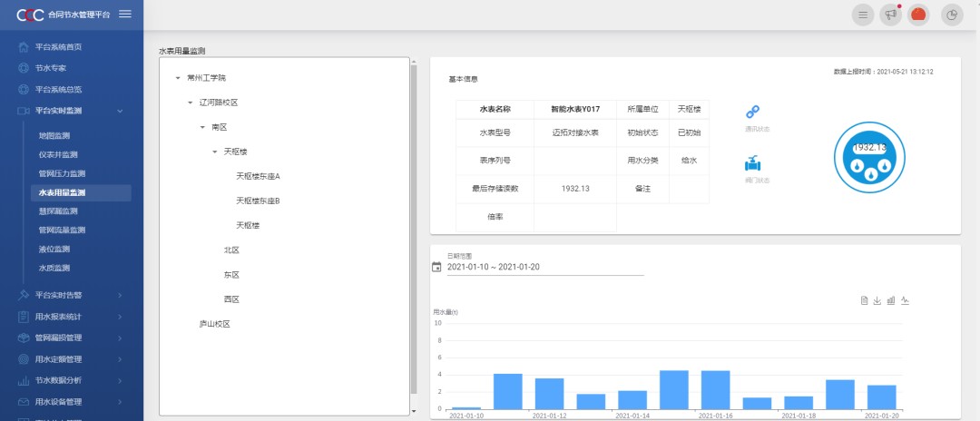Select 天枢楼东座A meter in tree
Screen dimensions: 980x421
pyautogui.click(x=258, y=176)
